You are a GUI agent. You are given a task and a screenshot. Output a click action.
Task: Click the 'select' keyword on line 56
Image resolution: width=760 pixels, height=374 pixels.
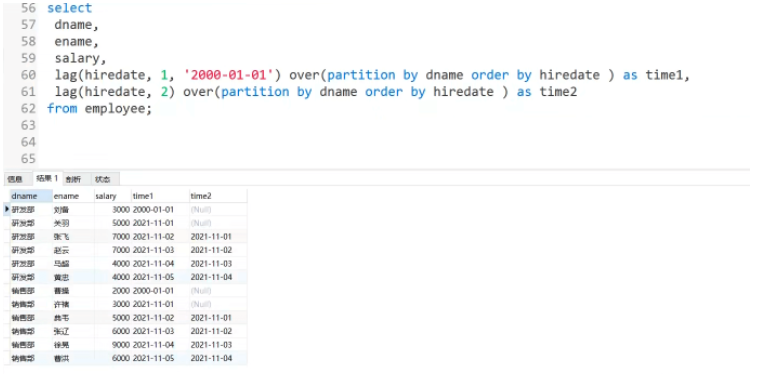tap(69, 8)
